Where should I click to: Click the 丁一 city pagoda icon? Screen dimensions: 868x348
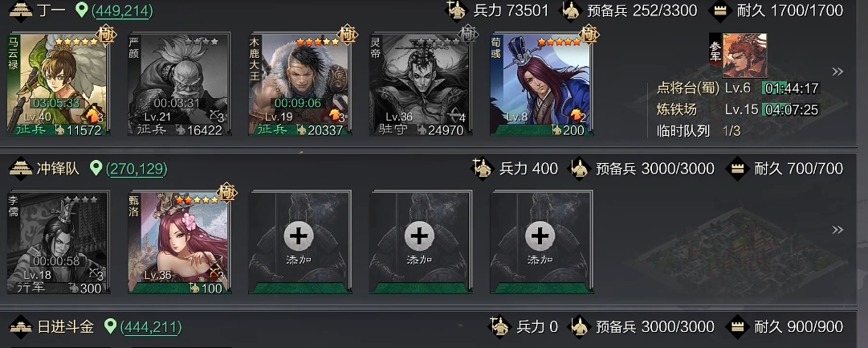click(21, 10)
